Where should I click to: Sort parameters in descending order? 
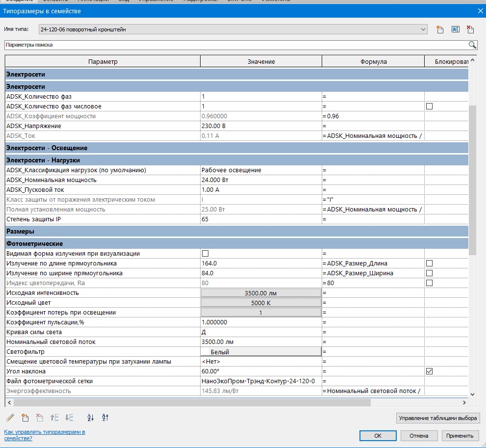point(105,418)
